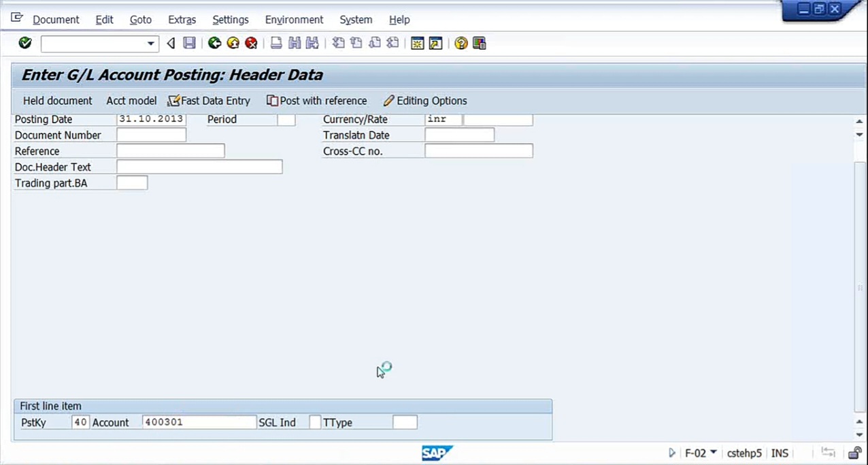Click the Period input field

(286, 119)
